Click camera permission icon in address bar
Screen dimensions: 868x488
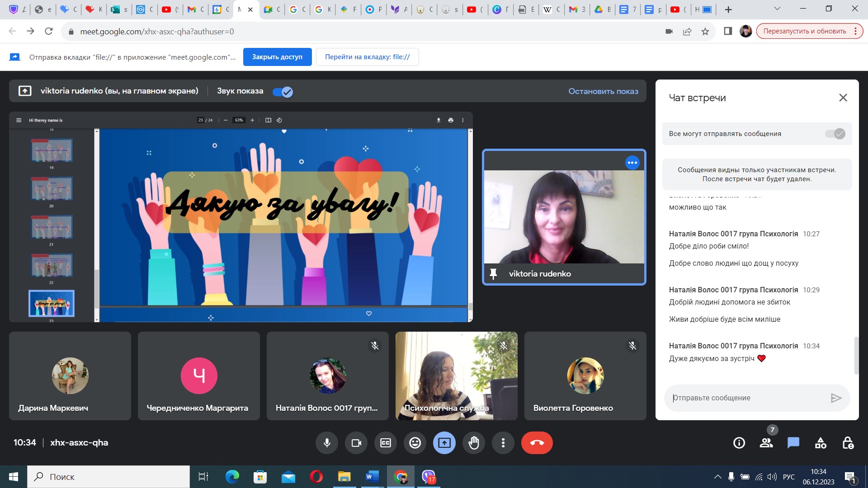(x=669, y=31)
